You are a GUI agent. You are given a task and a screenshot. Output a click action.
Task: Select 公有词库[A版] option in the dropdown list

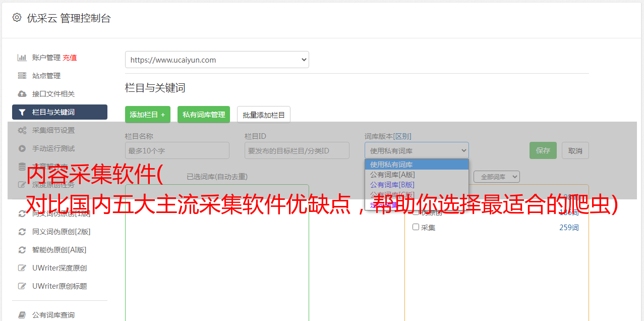point(417,175)
